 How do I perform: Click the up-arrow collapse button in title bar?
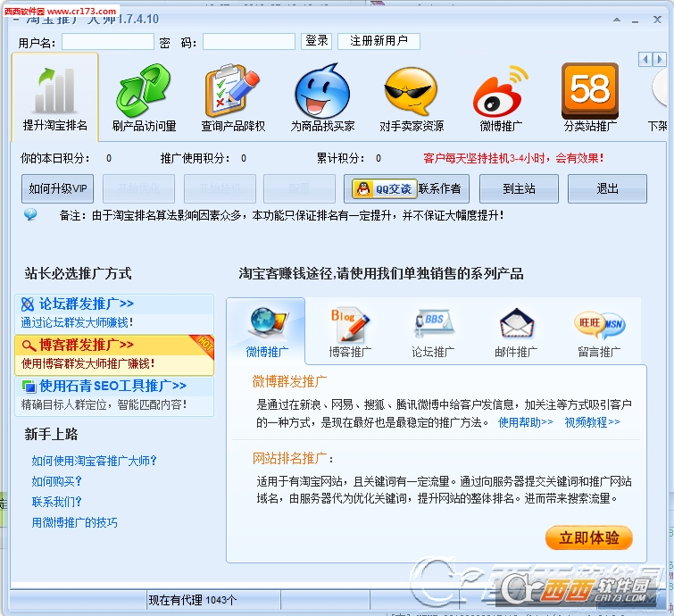(x=617, y=20)
